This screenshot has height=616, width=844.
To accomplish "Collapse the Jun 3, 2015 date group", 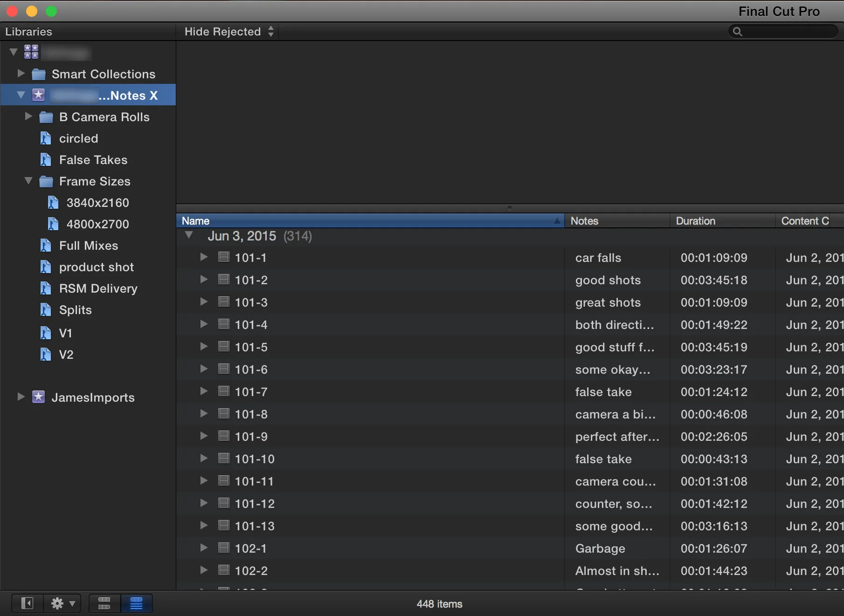I will click(x=189, y=235).
